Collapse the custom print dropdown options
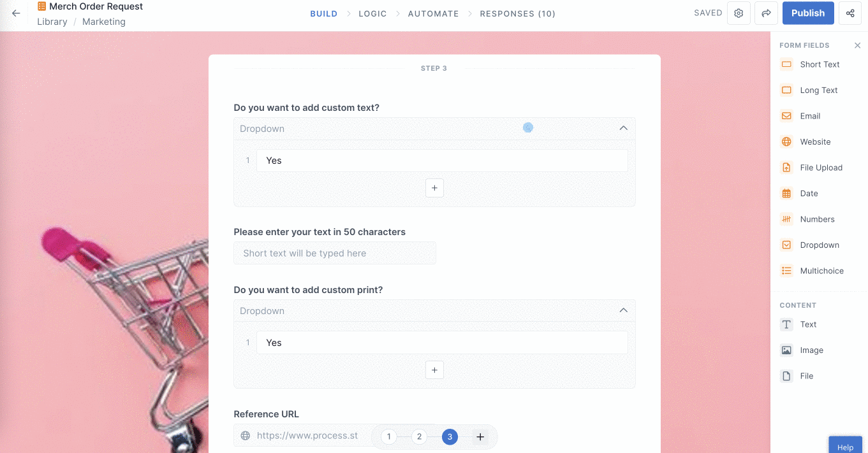 coord(623,311)
